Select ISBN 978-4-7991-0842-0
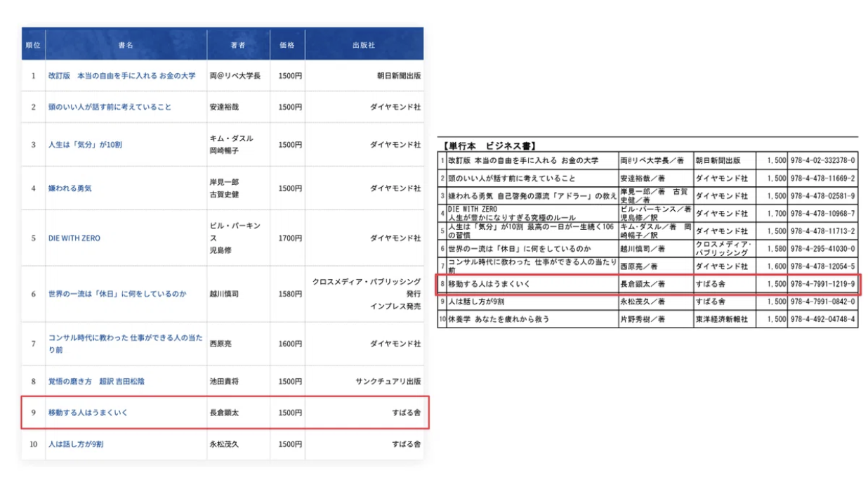868x485 pixels. (822, 302)
